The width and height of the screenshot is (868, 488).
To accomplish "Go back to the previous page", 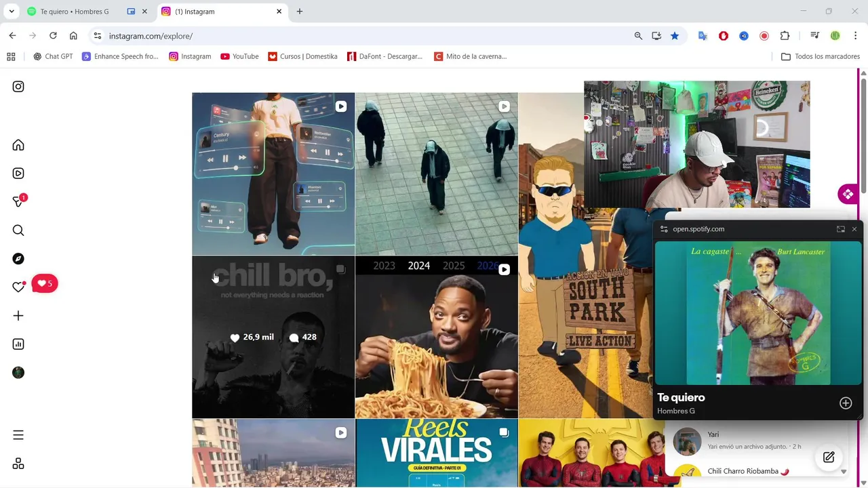I will point(12,36).
